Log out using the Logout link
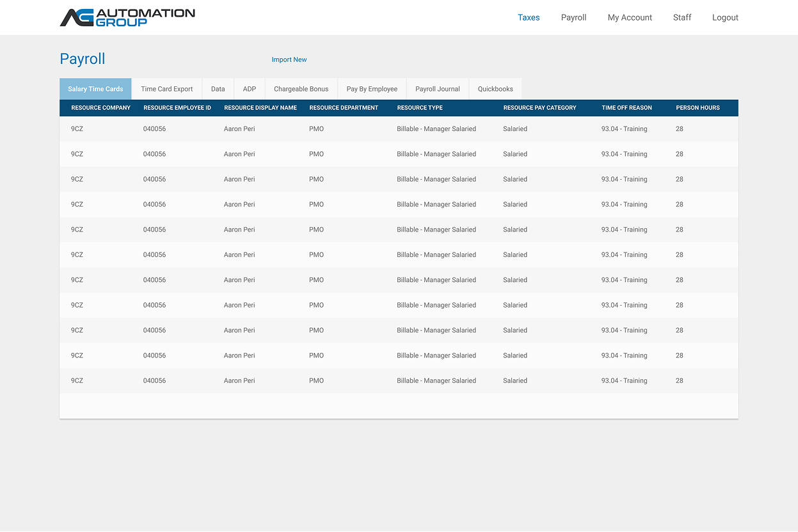 pos(725,17)
